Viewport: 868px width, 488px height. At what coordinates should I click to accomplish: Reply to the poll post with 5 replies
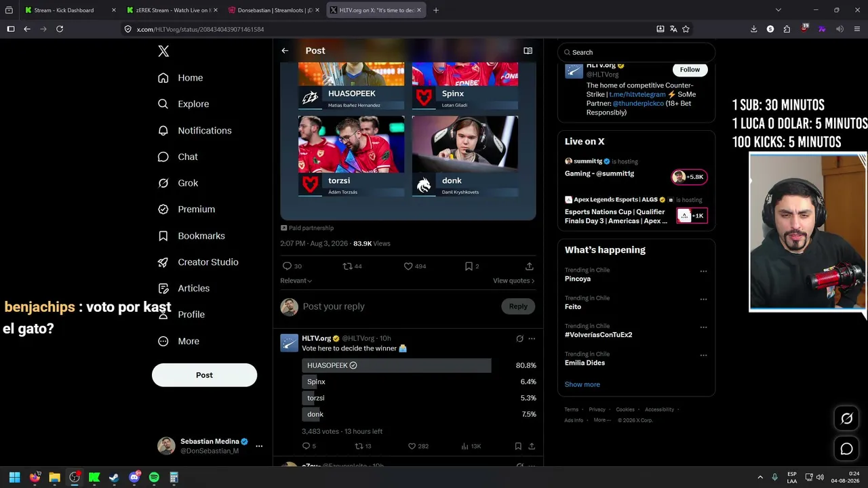pos(309,446)
